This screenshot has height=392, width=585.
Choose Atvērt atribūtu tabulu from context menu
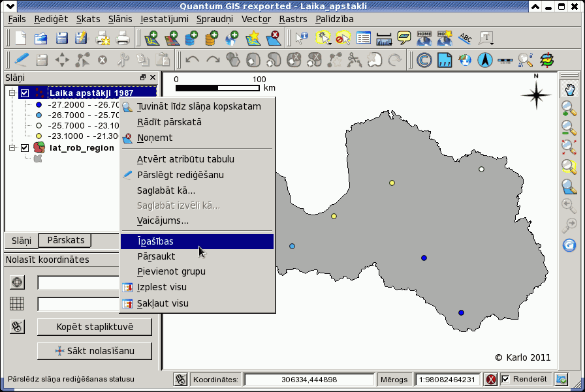[197, 159]
